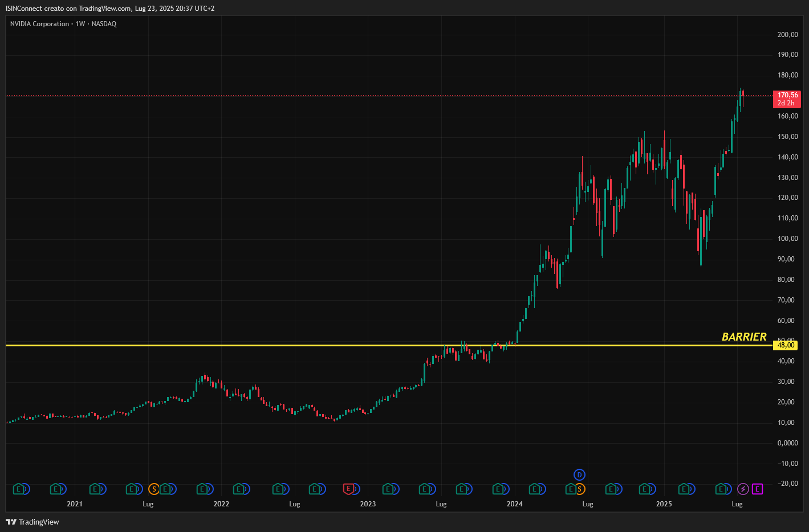
Task: Click the yellow 48,00 barrier price label
Action: point(786,345)
